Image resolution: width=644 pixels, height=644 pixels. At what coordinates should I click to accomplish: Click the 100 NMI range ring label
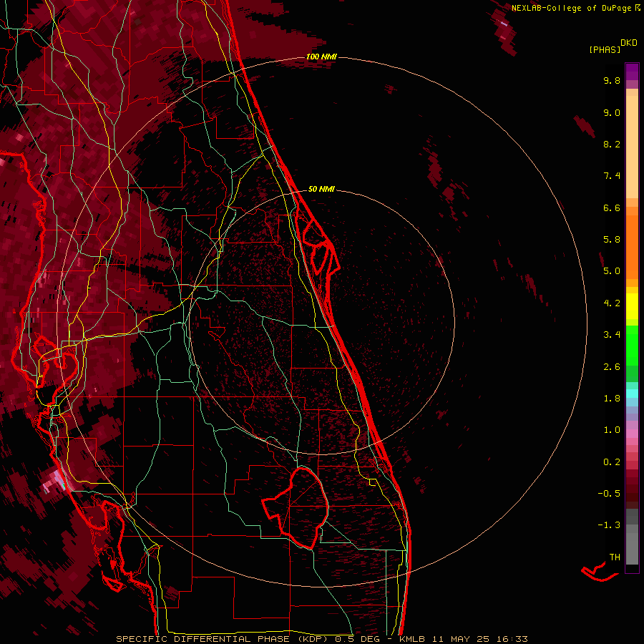(321, 57)
